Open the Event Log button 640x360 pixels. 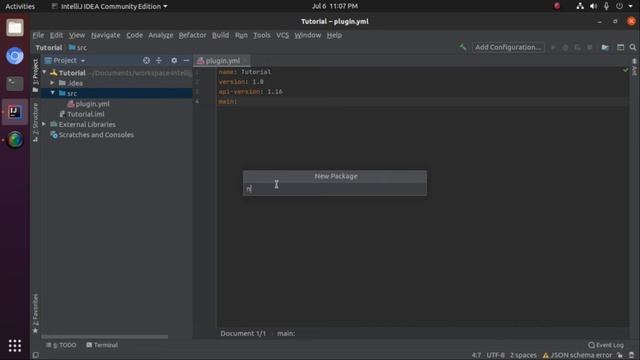[606, 345]
